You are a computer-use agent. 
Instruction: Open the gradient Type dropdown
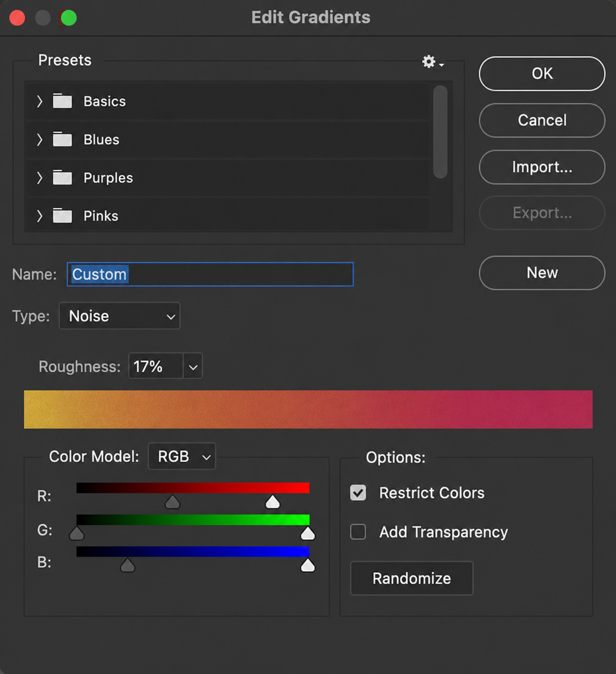[x=120, y=316]
